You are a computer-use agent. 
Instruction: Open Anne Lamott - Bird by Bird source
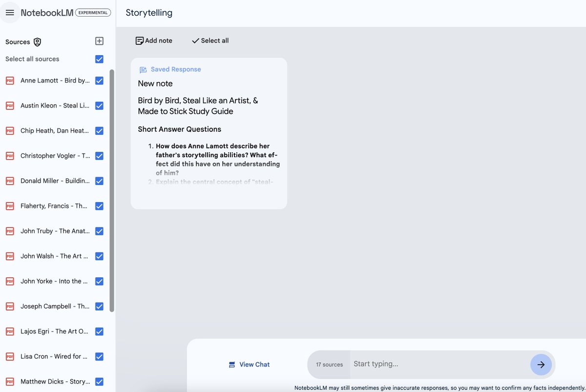click(x=55, y=81)
